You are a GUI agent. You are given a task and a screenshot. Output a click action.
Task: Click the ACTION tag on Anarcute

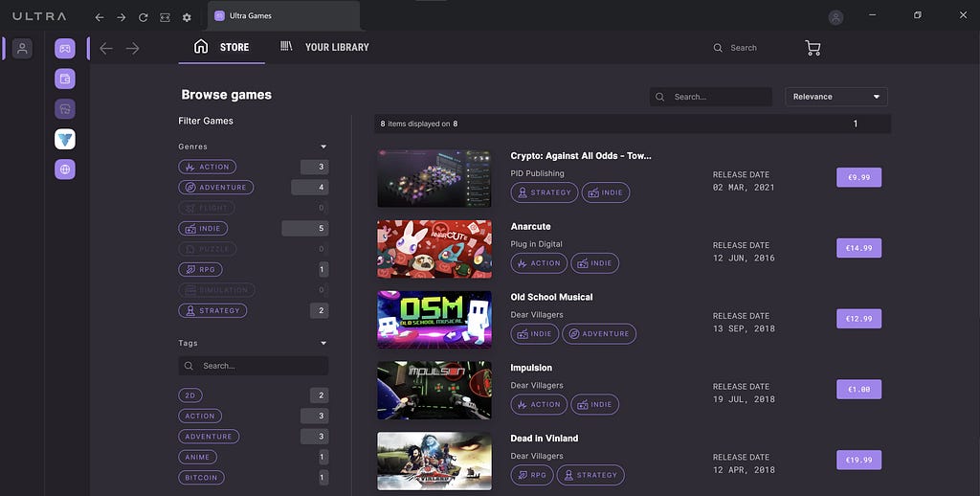539,263
